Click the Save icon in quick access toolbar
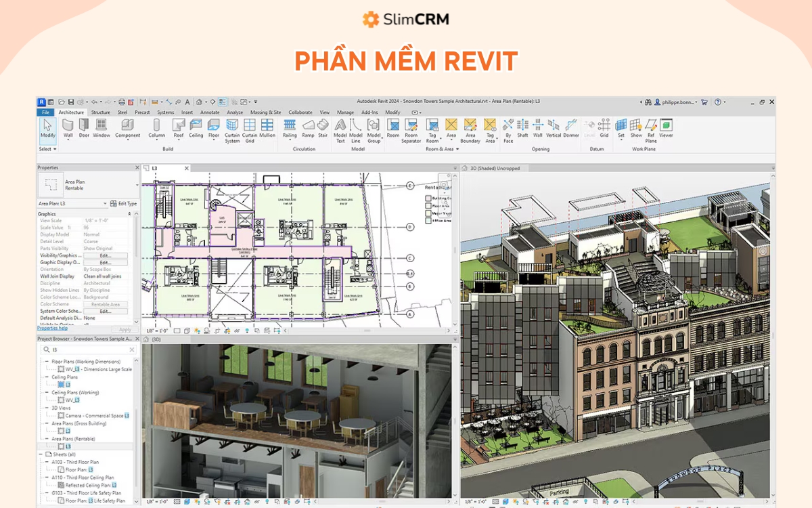Image resolution: width=812 pixels, height=508 pixels. point(70,102)
